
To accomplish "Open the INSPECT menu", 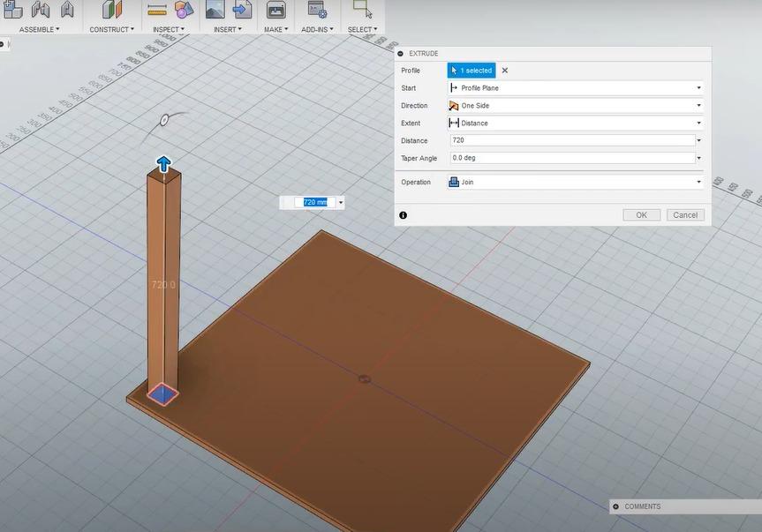I will point(169,30).
